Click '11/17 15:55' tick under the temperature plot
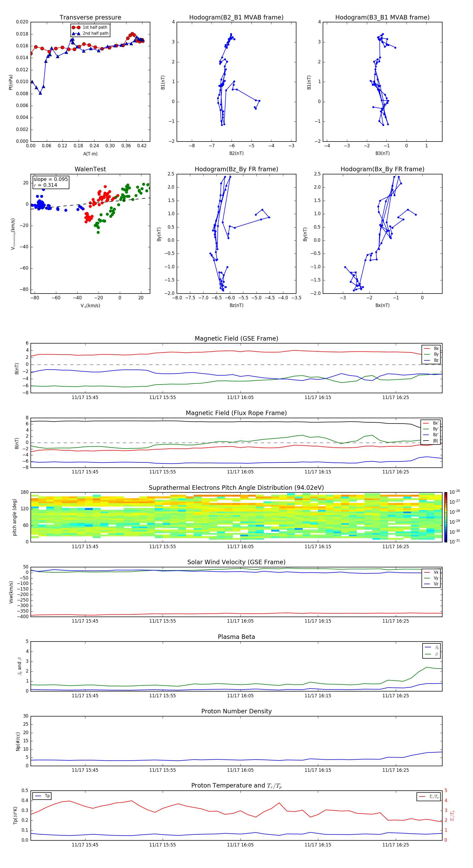Image resolution: width=473 pixels, height=868 pixels. pos(163,845)
